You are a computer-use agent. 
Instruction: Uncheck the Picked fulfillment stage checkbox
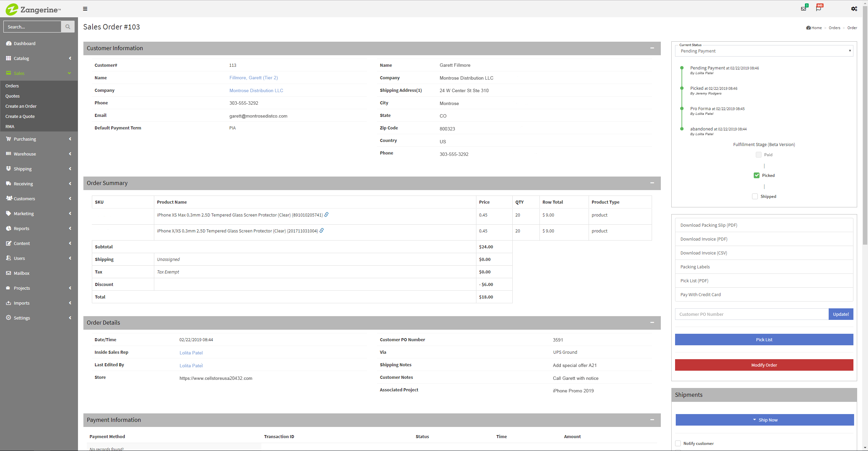pyautogui.click(x=756, y=176)
